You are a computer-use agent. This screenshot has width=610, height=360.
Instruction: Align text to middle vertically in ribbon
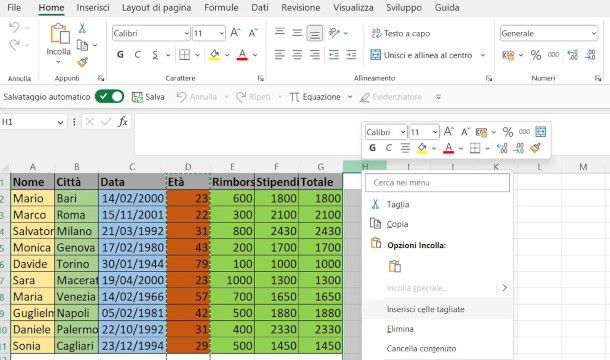pyautogui.click(x=297, y=32)
